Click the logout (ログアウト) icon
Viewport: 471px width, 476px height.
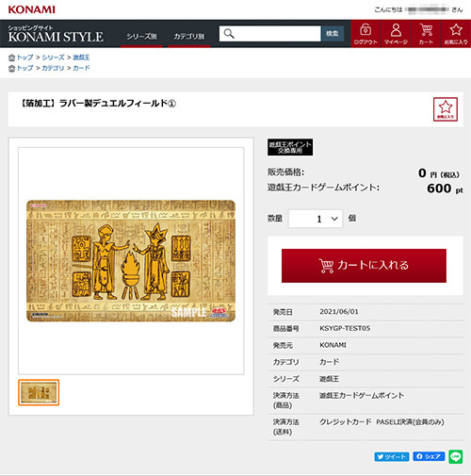(x=365, y=34)
